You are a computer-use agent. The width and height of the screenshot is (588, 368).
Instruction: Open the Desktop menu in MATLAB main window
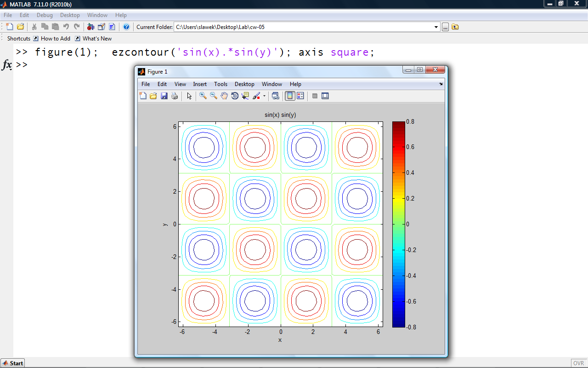(70, 15)
